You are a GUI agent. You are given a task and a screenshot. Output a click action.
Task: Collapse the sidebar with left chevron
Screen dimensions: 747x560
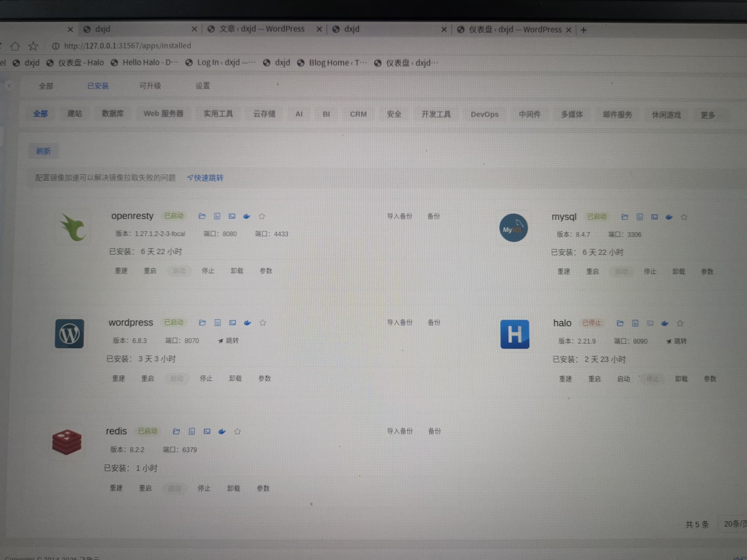point(9,86)
